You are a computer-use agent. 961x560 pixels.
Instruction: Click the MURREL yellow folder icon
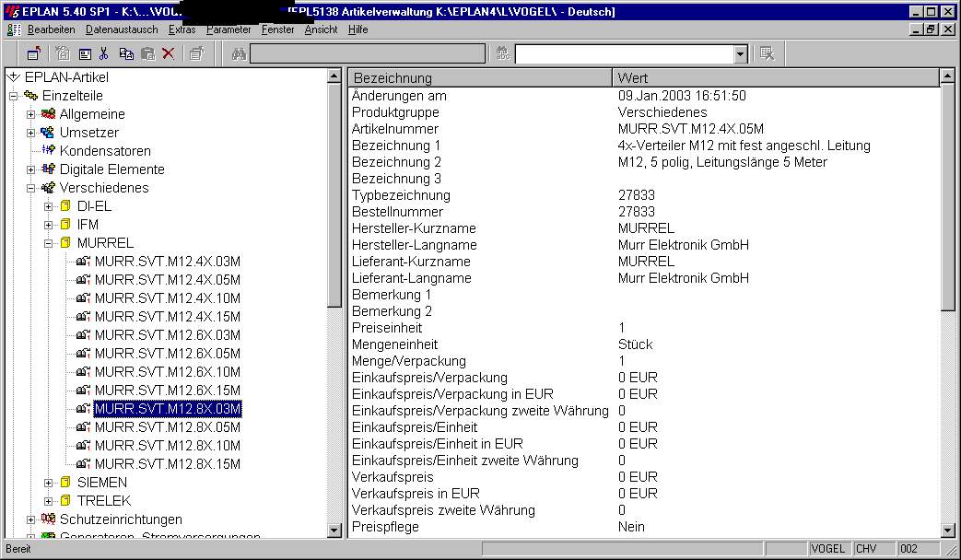pyautogui.click(x=65, y=242)
